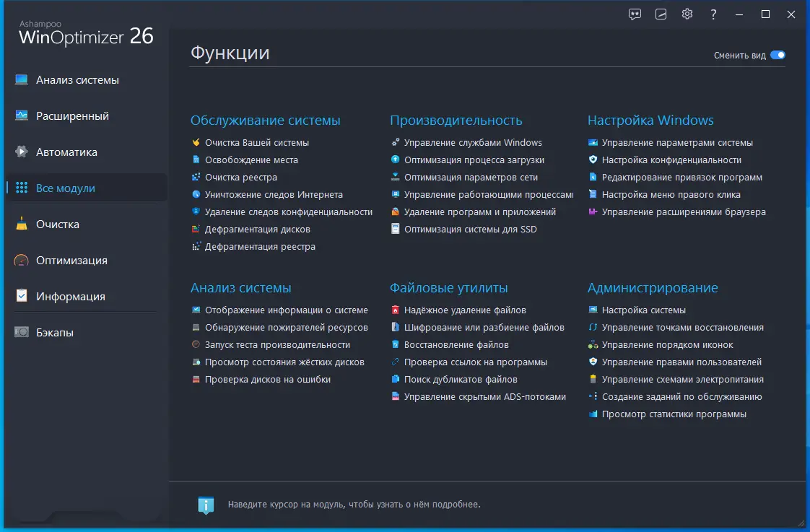Image resolution: width=810 pixels, height=532 pixels.
Task: Open Шифрование или разбиение файлов
Action: click(484, 328)
